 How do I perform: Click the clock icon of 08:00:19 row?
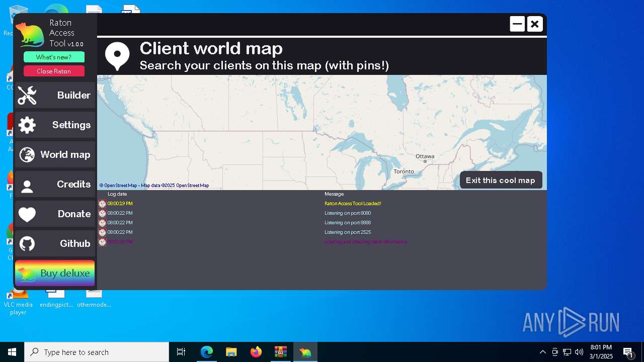tap(102, 204)
